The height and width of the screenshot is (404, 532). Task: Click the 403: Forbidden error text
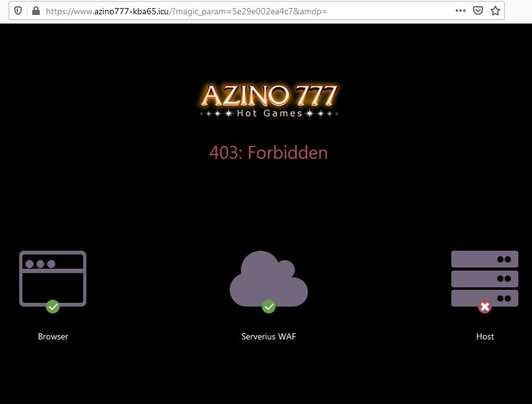click(x=268, y=153)
